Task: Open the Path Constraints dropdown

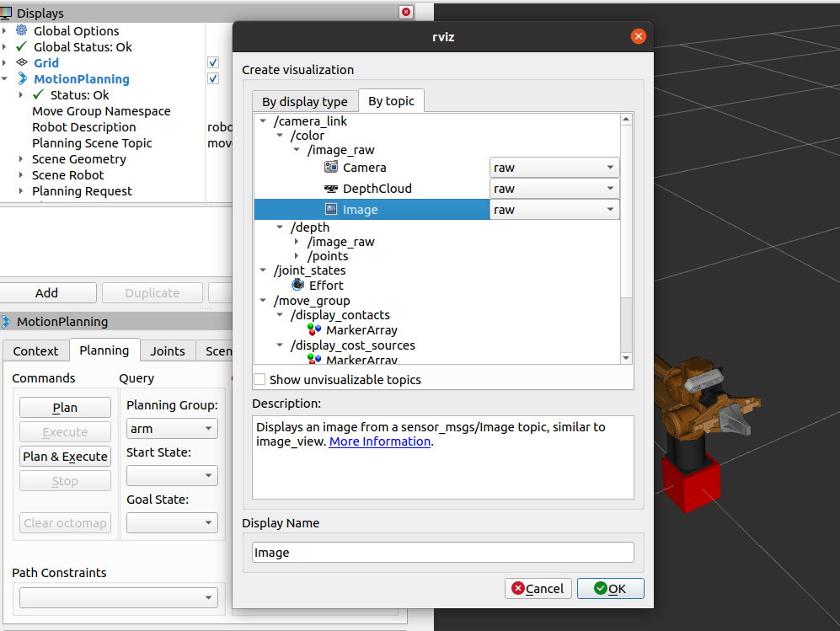Action: (119, 598)
